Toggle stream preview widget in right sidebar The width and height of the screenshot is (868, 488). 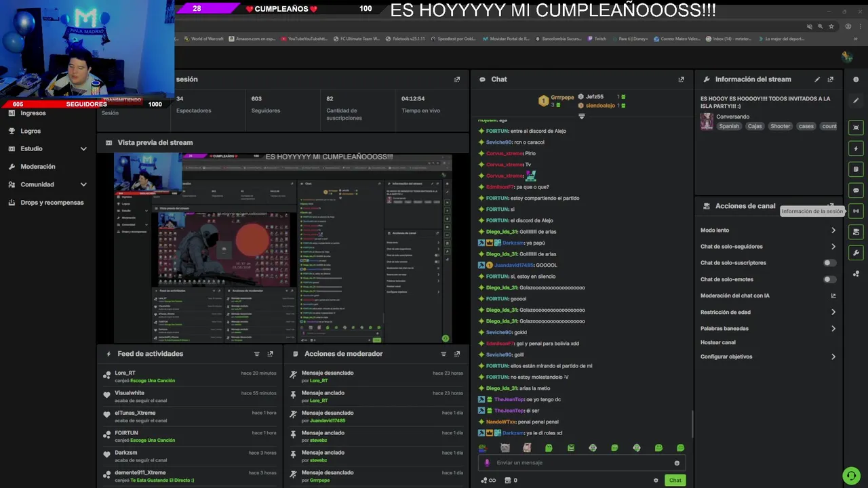856,127
